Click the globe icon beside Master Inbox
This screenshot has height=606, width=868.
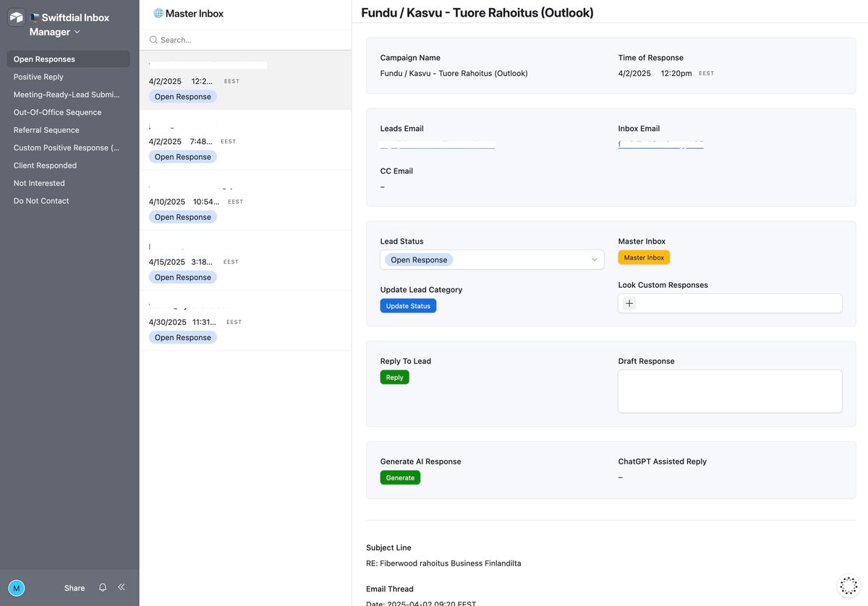tap(156, 12)
